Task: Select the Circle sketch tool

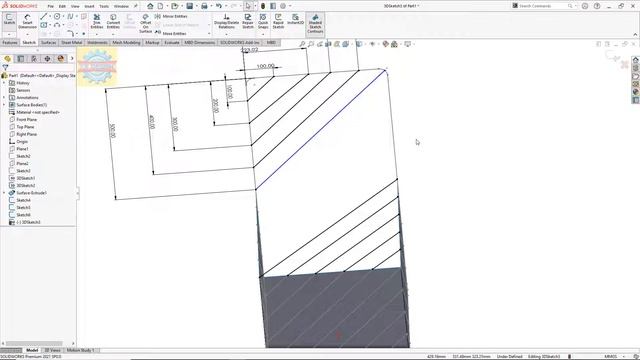Action: (x=57, y=16)
